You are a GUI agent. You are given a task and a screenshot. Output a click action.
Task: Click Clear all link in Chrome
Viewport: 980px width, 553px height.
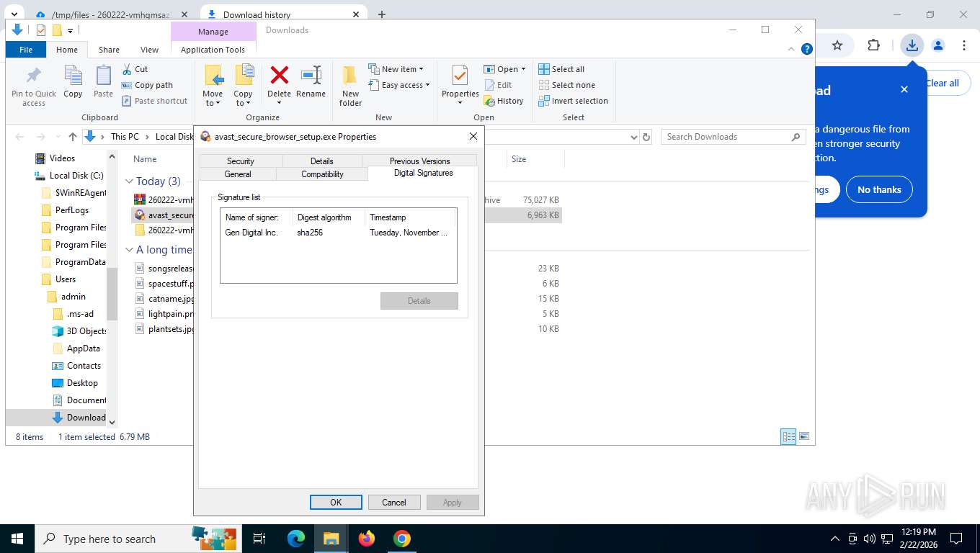(x=943, y=83)
